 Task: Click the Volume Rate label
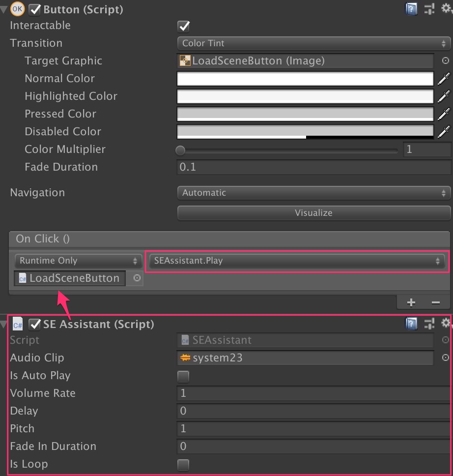click(43, 393)
